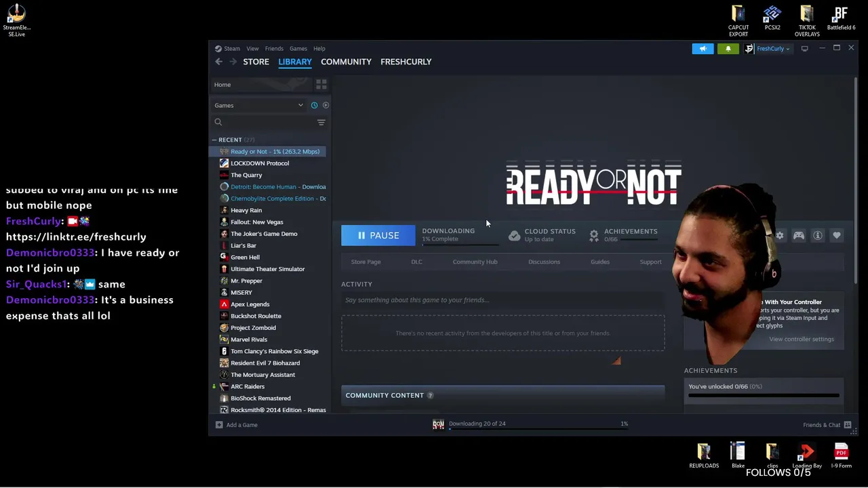Click the game page vertical scrollbar
868x488 pixels.
(856, 180)
